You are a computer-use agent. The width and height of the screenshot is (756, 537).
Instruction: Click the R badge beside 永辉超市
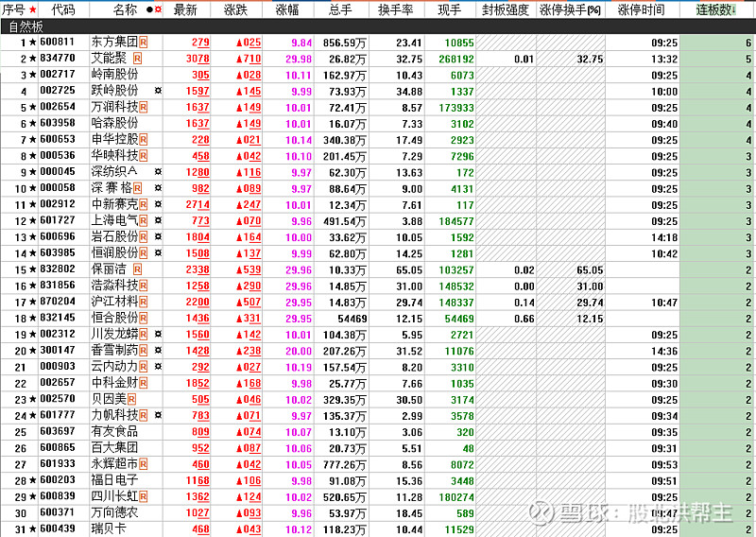click(x=144, y=464)
